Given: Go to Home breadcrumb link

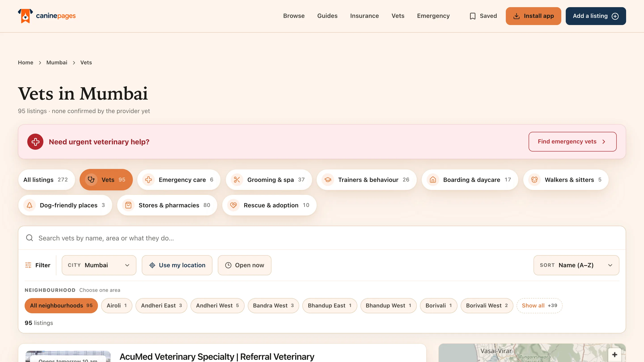Looking at the screenshot, I should (25, 63).
